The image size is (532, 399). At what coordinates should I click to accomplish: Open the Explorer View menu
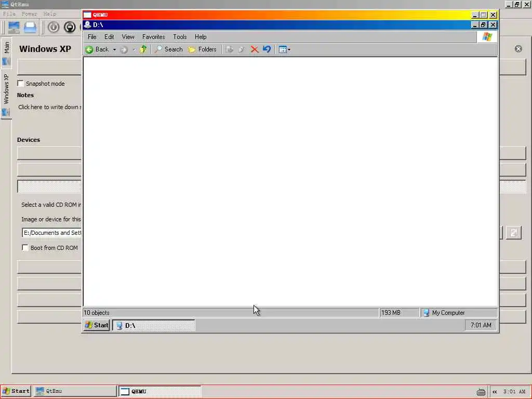128,37
